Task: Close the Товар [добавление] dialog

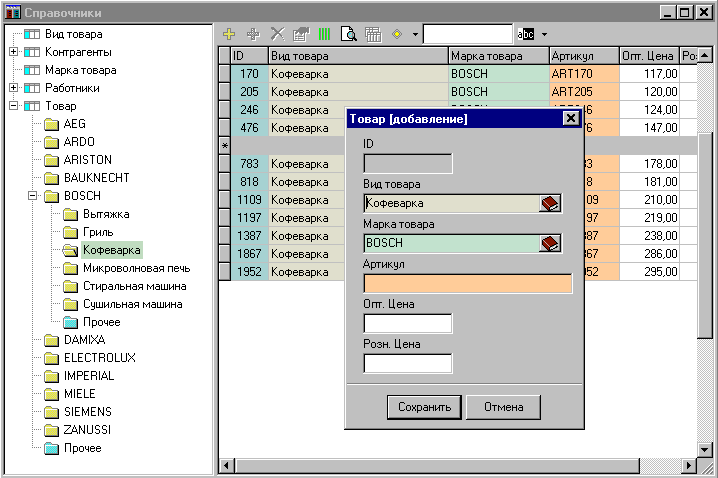Action: [571, 119]
